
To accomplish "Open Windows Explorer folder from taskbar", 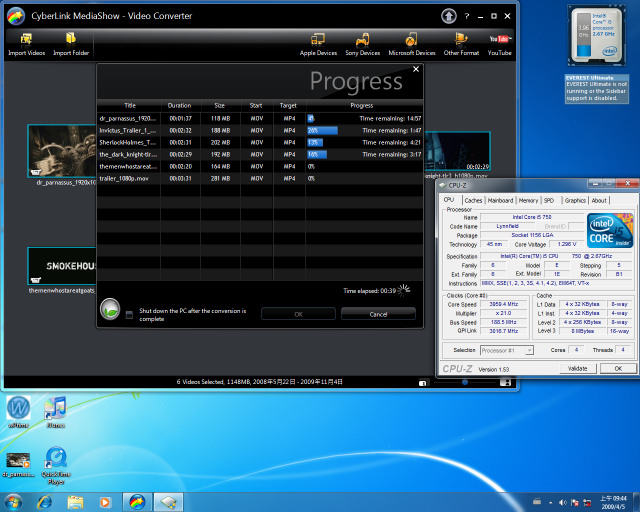I will point(75,502).
